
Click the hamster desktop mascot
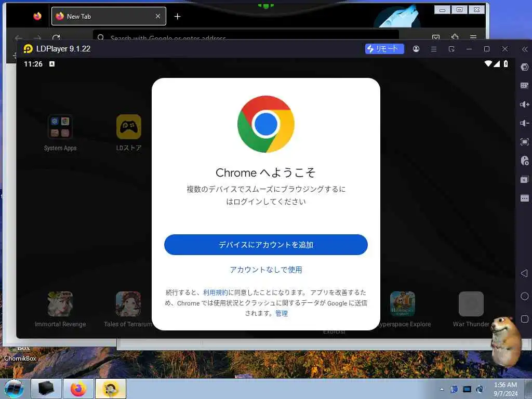coord(507,341)
